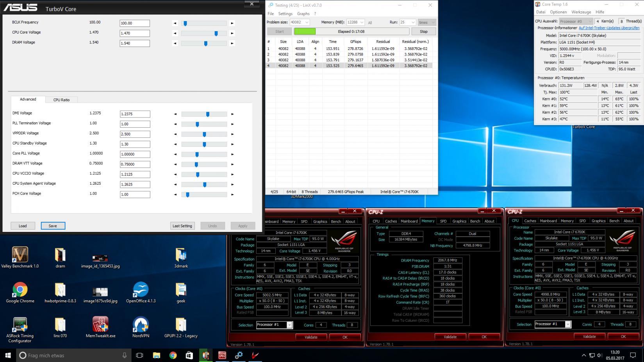Select LinX result row number 4
Image resolution: width=644 pixels, height=362 pixels.
tap(349, 66)
